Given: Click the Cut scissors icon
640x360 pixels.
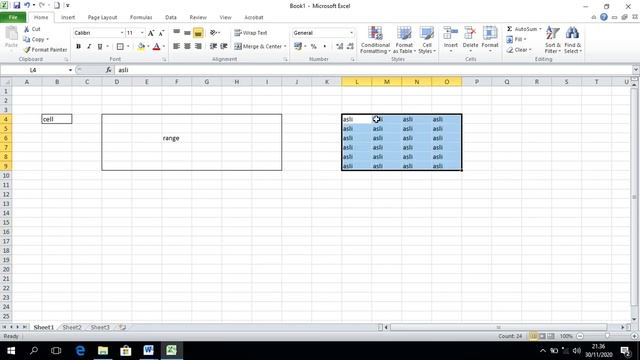Looking at the screenshot, I should coord(27,29).
